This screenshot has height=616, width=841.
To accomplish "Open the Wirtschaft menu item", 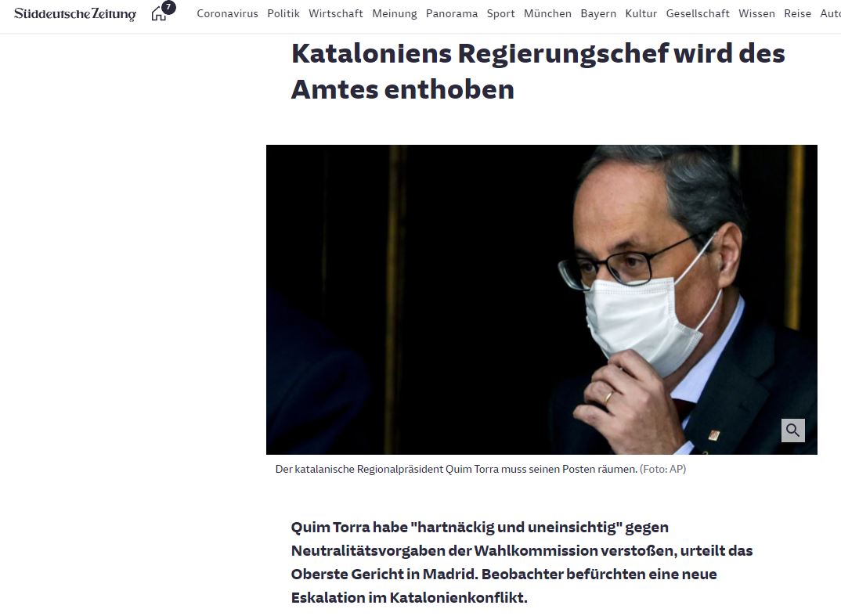I will pyautogui.click(x=336, y=13).
